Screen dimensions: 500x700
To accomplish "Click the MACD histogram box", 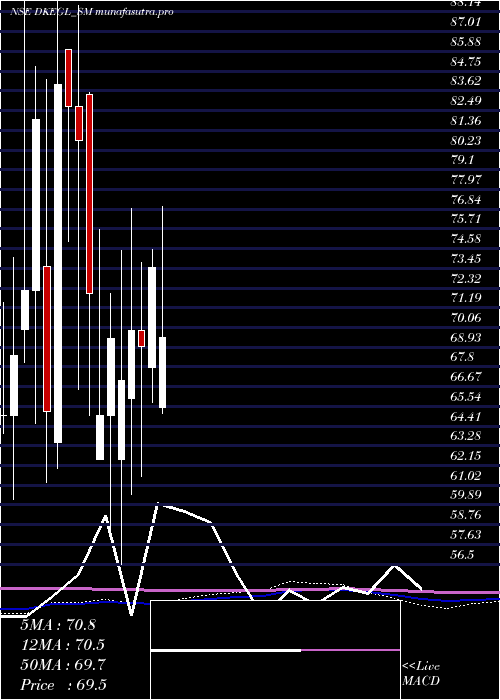I will [275, 650].
